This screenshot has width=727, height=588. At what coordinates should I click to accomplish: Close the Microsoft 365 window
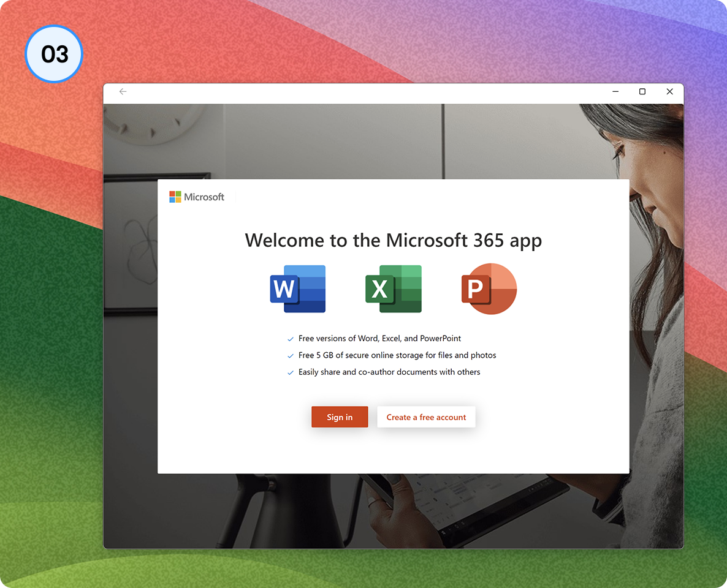click(x=669, y=92)
